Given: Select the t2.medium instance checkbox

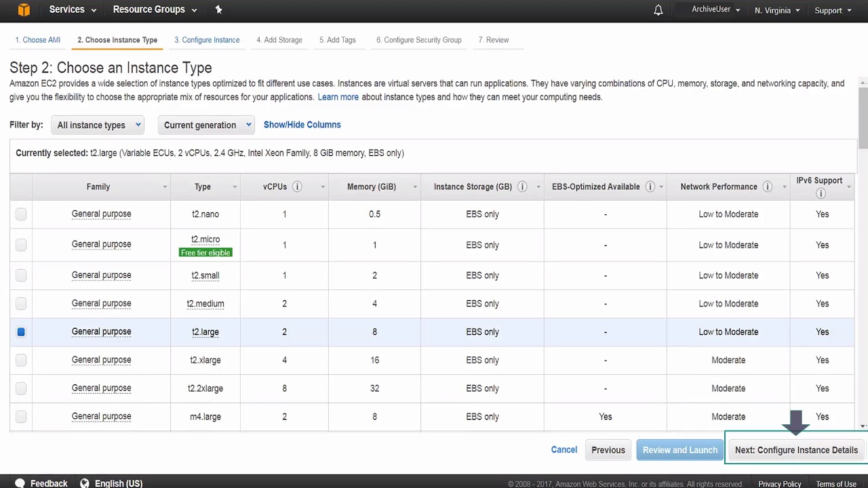Looking at the screenshot, I should [x=21, y=304].
